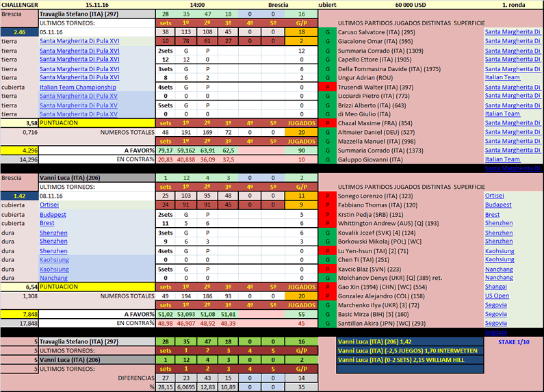Image resolution: width=544 pixels, height=392 pixels.
Task: Open Santa Margherita Di link beside Altmaier Daniel
Action: (513, 132)
